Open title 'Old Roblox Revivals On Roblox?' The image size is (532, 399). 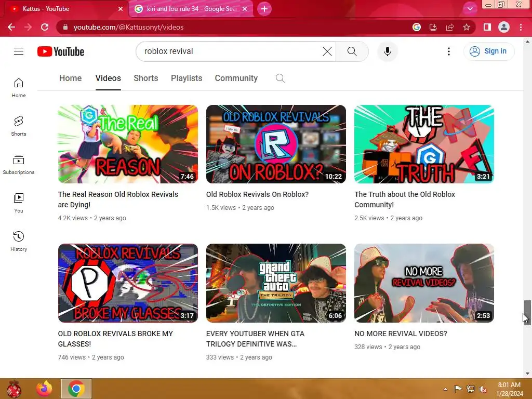[257, 194]
